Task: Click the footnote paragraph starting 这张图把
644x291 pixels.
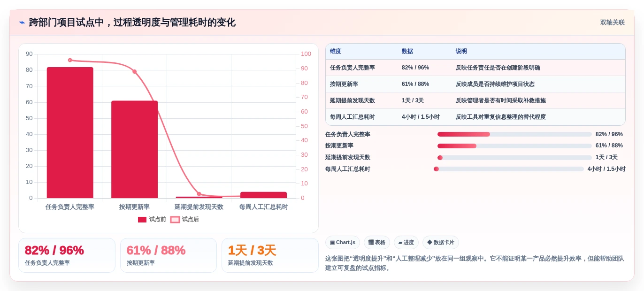Action: 475,263
